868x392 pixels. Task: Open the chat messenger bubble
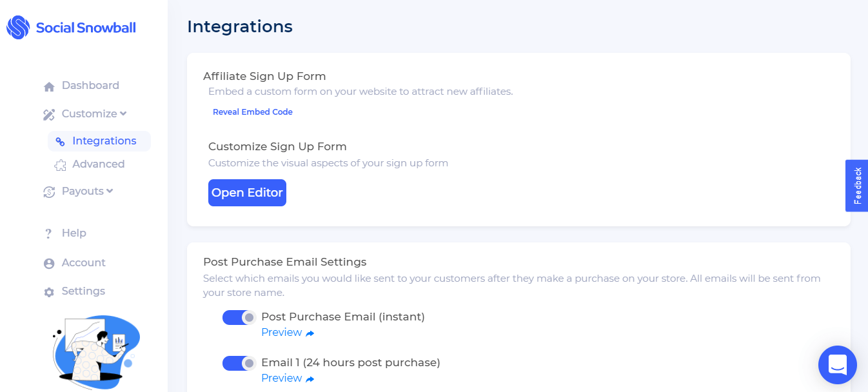click(x=837, y=365)
